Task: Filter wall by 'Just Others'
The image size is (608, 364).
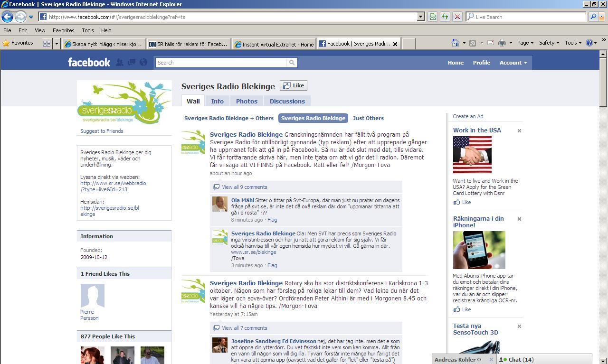Action: (x=368, y=118)
